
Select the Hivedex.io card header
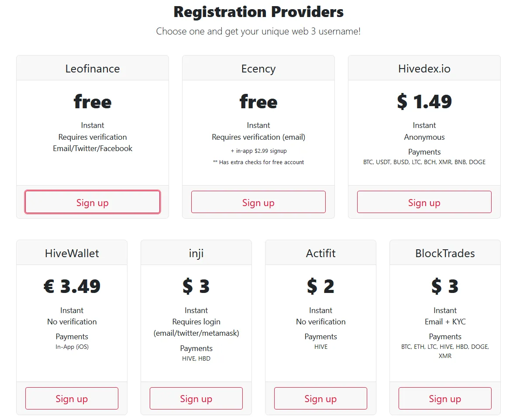click(x=424, y=68)
